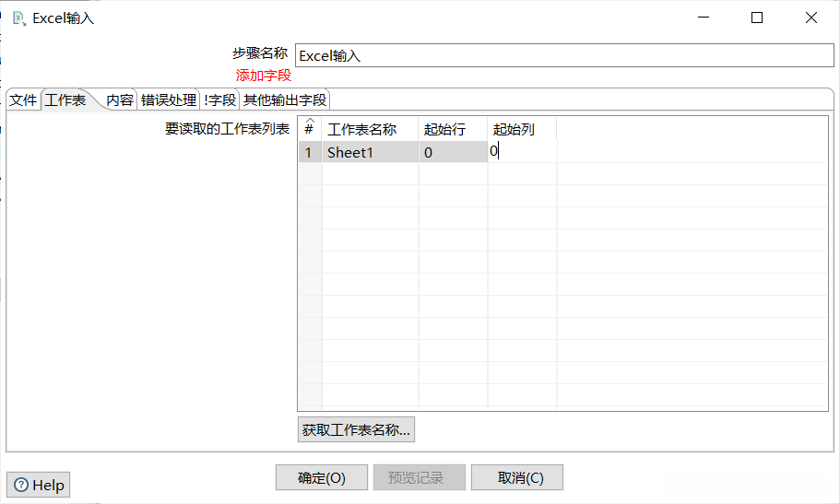Cancel with the 取消(C) button

517,477
